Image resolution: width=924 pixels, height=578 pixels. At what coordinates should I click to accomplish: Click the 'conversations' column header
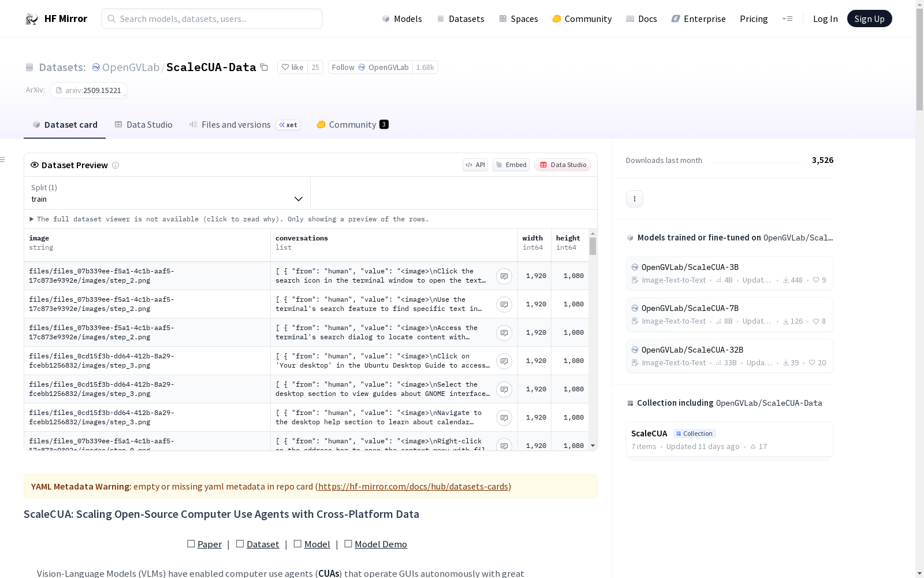click(x=394, y=245)
